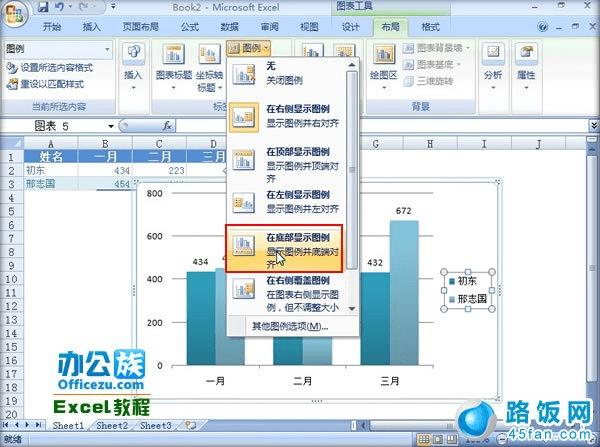Screen dimensions: 600x447
Task: Choose 在顶部显示图例 option
Action: tap(287, 164)
